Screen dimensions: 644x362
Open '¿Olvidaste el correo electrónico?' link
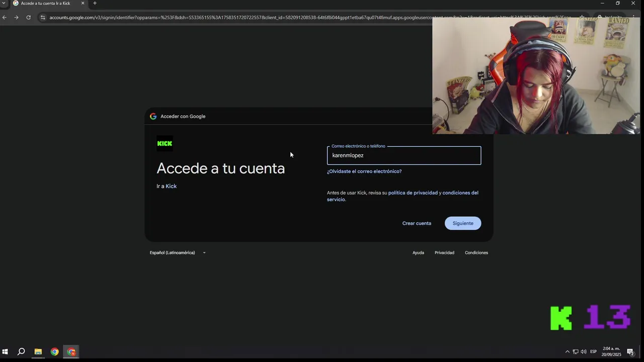click(x=364, y=171)
